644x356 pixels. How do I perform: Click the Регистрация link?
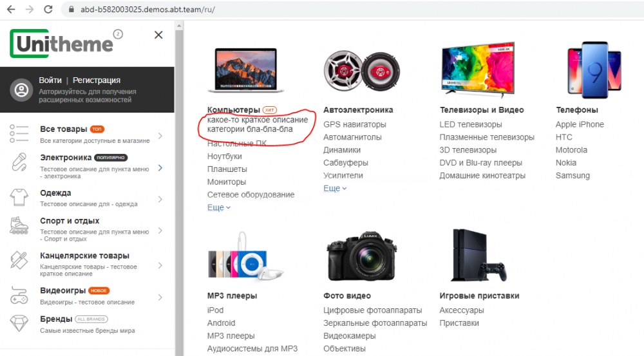coord(97,80)
